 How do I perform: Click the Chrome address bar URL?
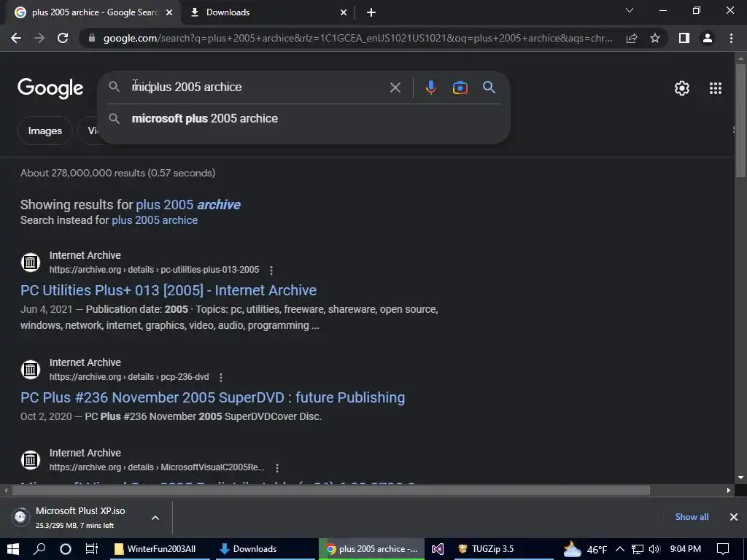pos(357,38)
